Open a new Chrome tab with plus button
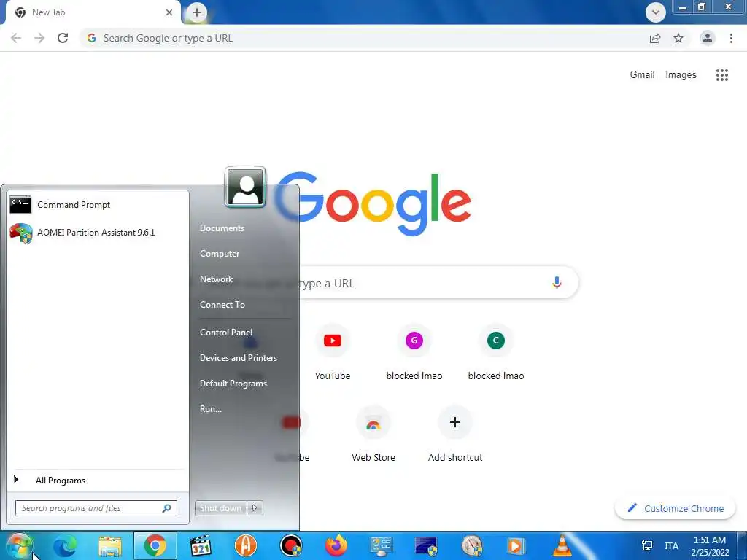Image resolution: width=747 pixels, height=560 pixels. [197, 12]
